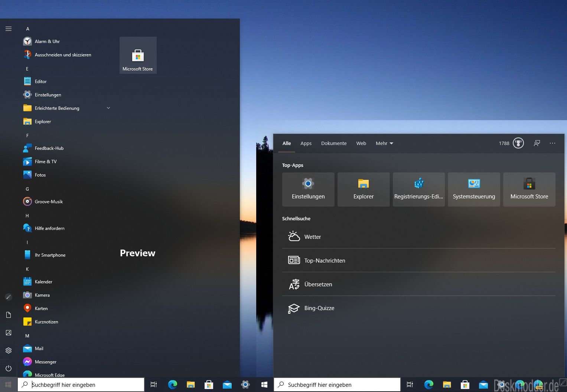Open Ihr Smartphone app

67,255
